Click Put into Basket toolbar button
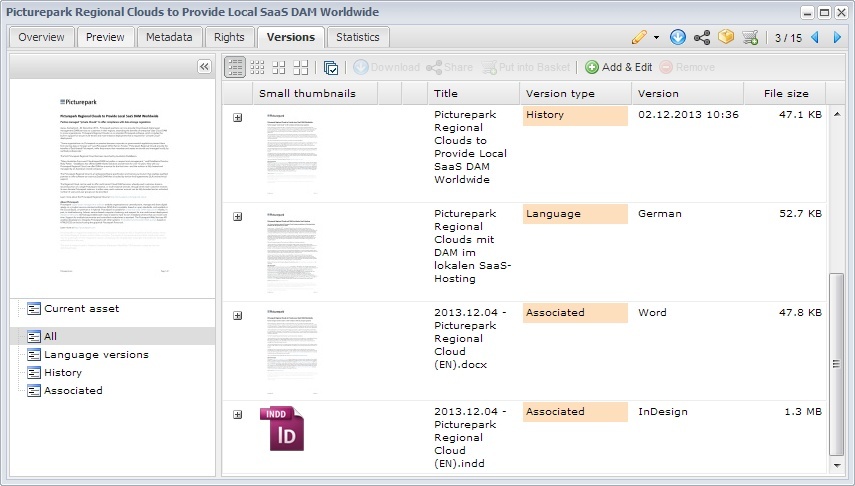 pyautogui.click(x=526, y=67)
